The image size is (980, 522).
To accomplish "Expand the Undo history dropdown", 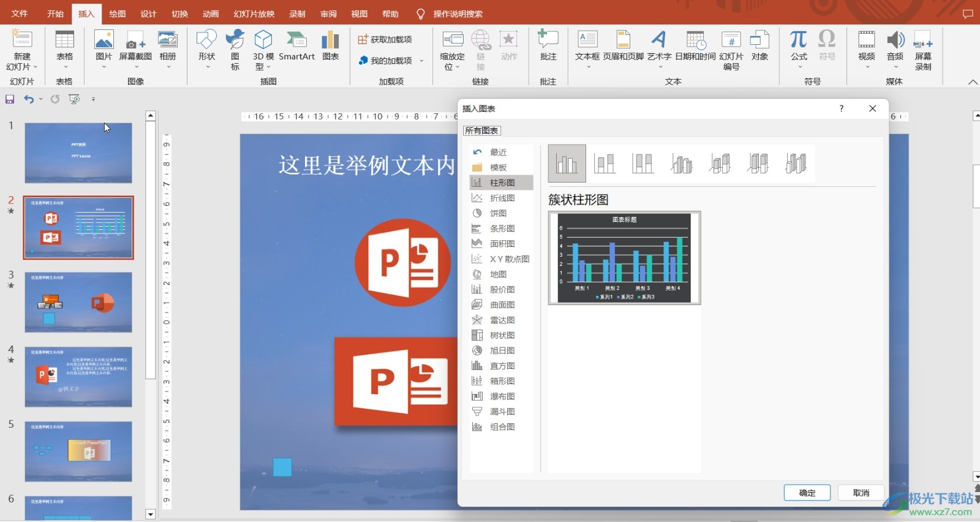I will pos(40,99).
